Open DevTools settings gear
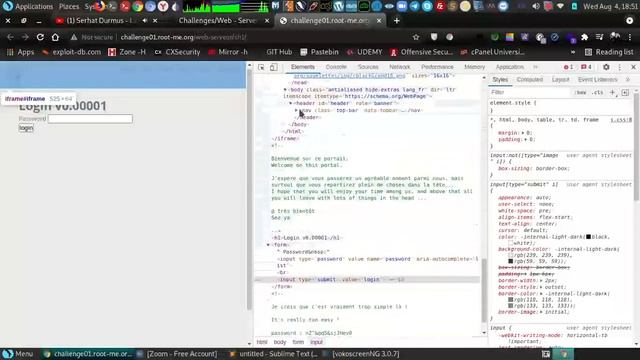Screen dimensions: 640x360 [x=606, y=67]
